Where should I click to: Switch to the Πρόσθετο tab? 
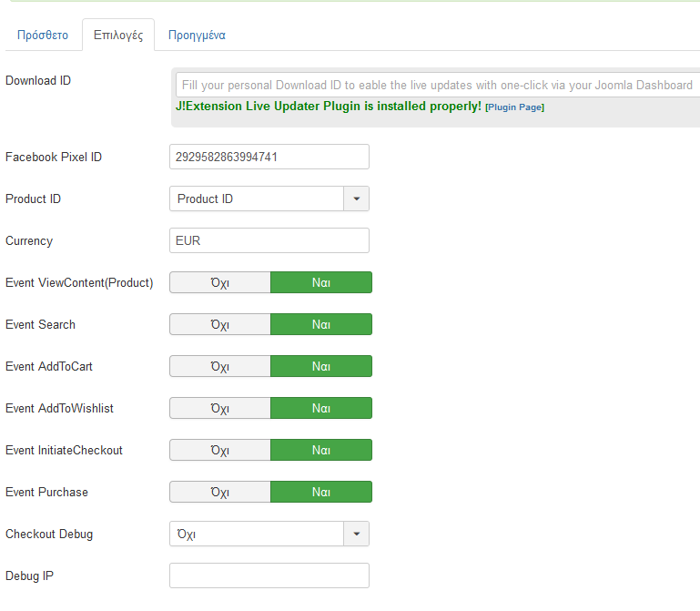pos(43,35)
